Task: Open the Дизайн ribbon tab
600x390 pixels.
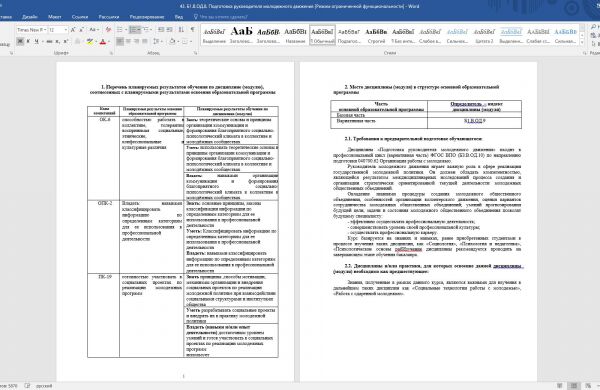Action: (29, 17)
